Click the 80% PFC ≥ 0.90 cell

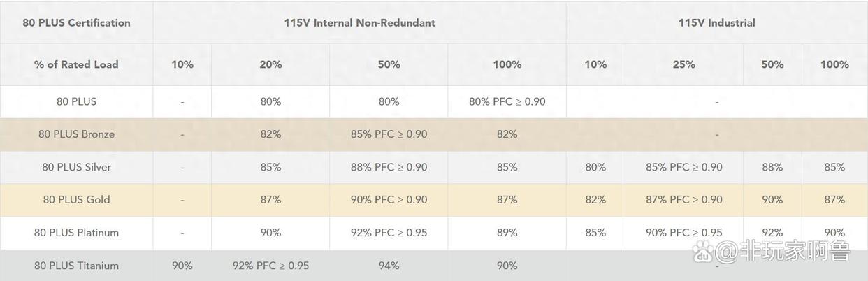tap(507, 101)
